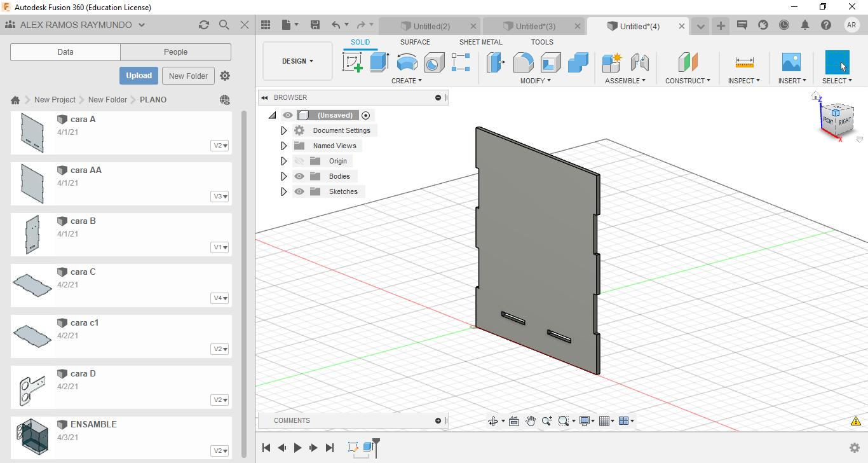Open the Help question mark menu
The height and width of the screenshot is (463, 868).
pos(826,25)
